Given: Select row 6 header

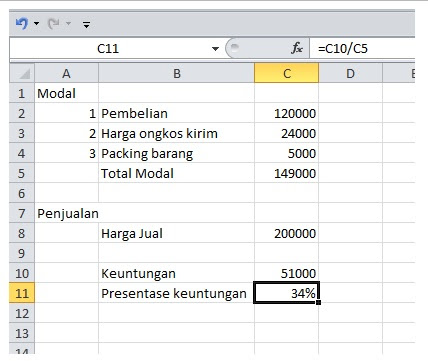Looking at the screenshot, I should tap(22, 193).
